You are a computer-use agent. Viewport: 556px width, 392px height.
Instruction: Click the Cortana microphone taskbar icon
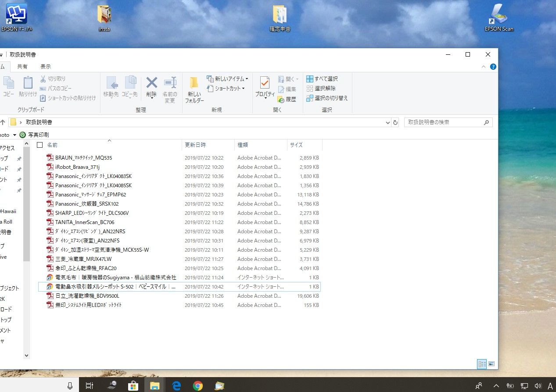click(70, 385)
